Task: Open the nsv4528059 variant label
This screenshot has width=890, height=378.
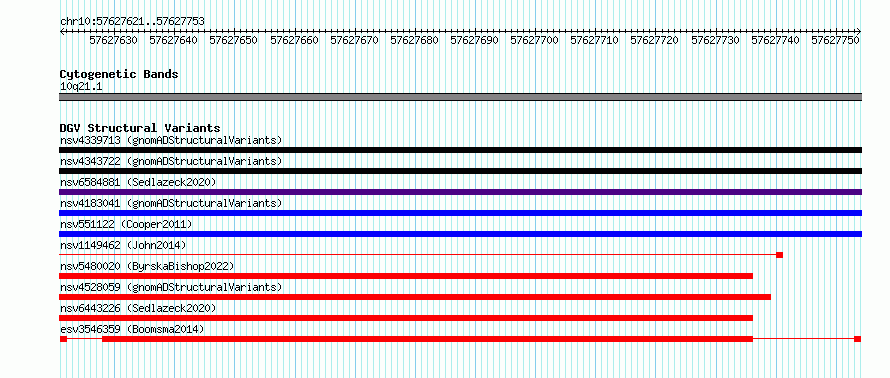Action: coord(171,287)
